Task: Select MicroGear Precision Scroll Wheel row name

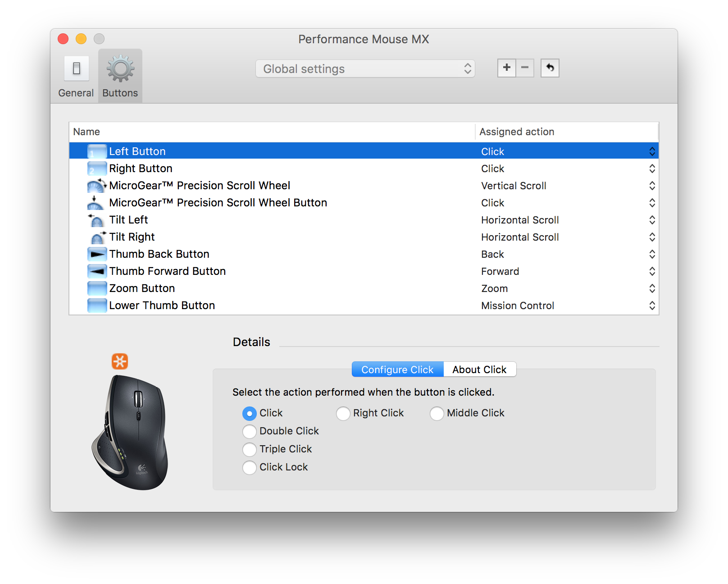Action: 200,186
